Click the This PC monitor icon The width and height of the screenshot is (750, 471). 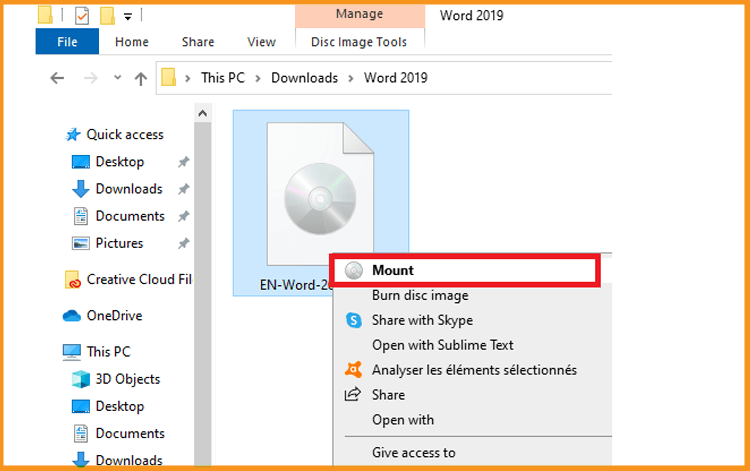72,352
